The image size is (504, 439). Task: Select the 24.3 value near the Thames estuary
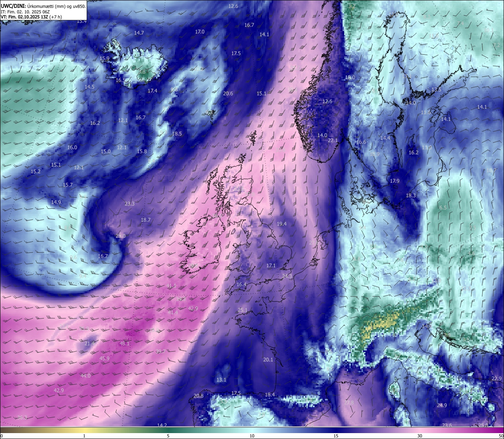287,276
